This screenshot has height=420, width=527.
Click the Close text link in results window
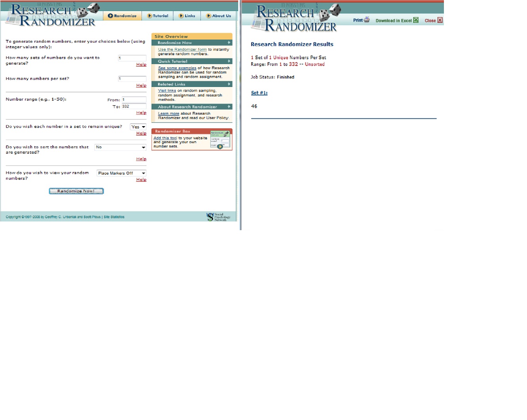pos(430,21)
